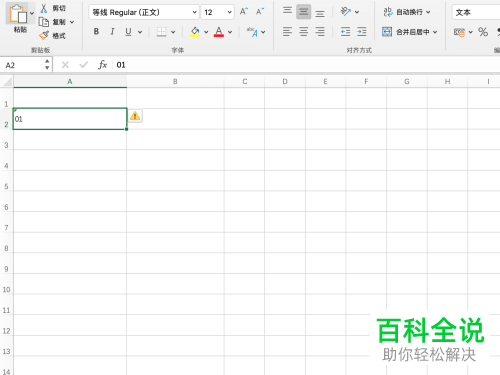Image resolution: width=500 pixels, height=375 pixels.
Task: Click the Name Box stepper arrows
Action: [47, 65]
